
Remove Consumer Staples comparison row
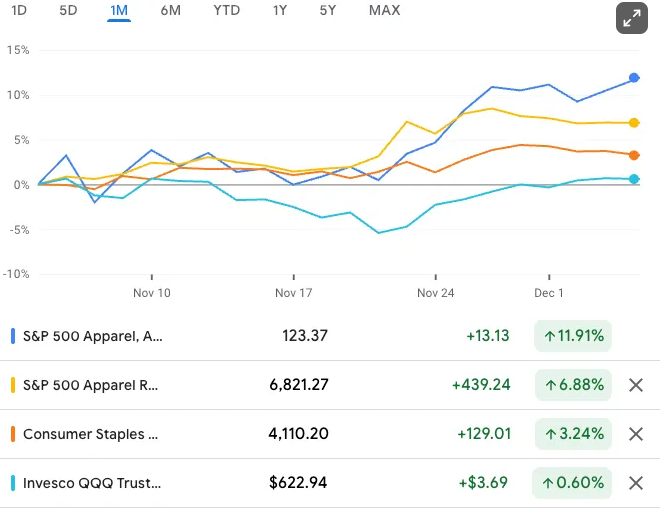tap(635, 434)
